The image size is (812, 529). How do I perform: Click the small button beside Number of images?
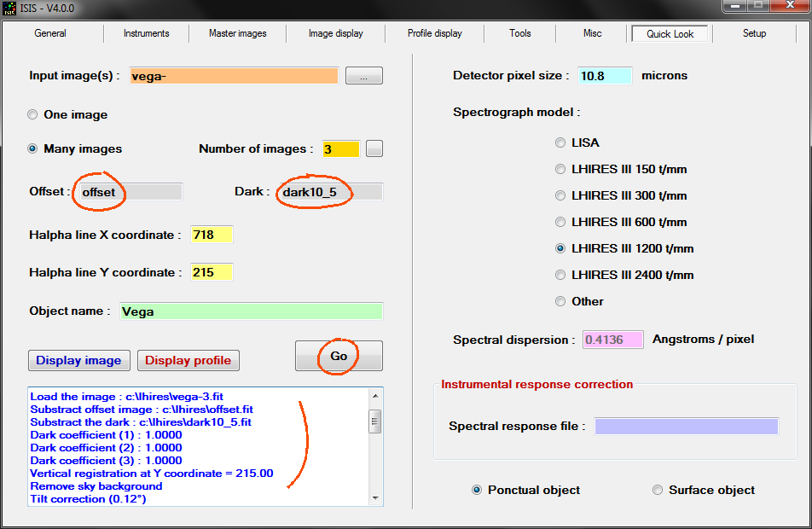[x=374, y=148]
